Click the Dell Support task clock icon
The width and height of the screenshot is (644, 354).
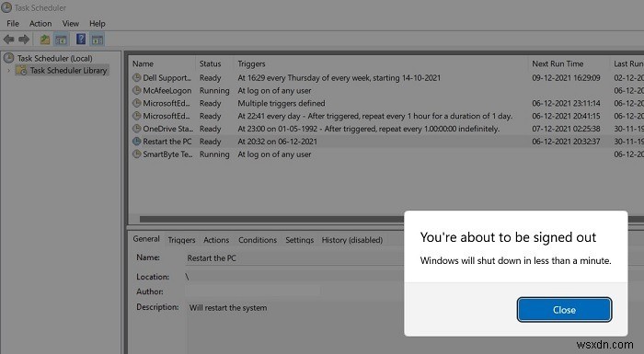tap(137, 77)
